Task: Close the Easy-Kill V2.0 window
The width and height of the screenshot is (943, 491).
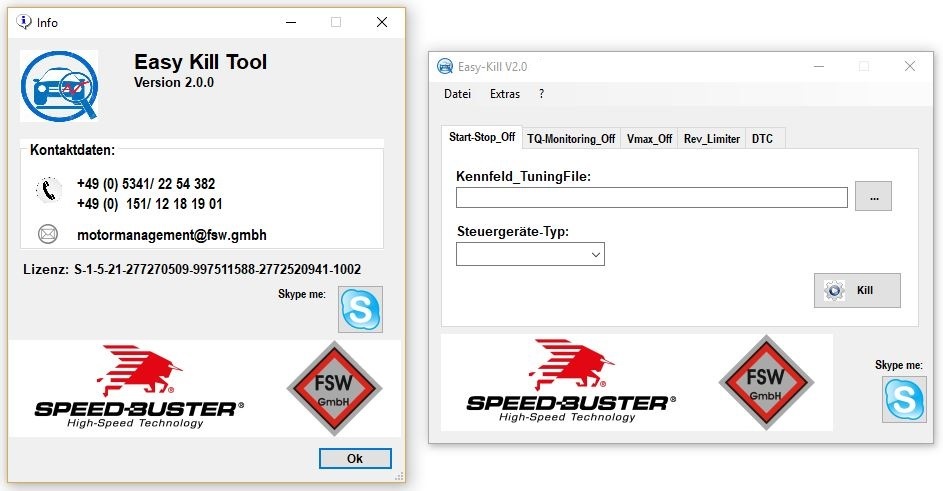Action: [910, 66]
